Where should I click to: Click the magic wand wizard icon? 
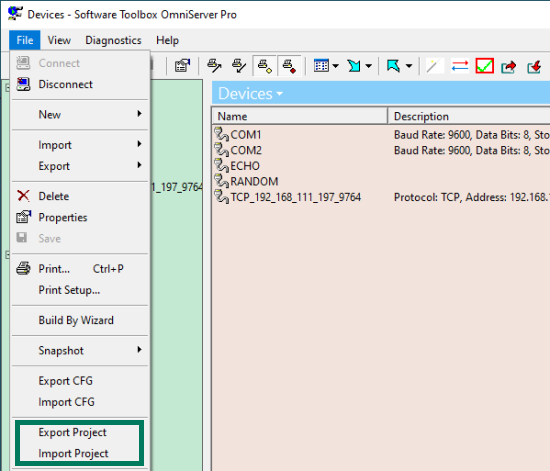tap(434, 66)
